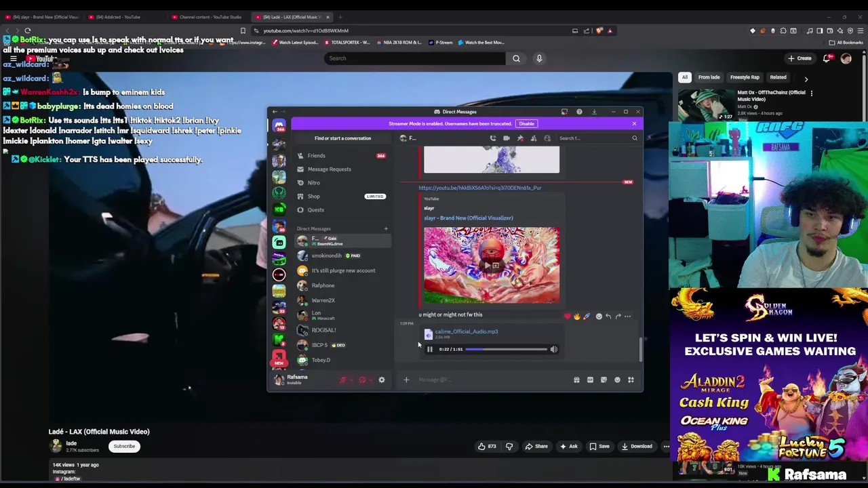This screenshot has height=488, width=868.
Task: Subscribe to the lade channel
Action: pos(124,446)
